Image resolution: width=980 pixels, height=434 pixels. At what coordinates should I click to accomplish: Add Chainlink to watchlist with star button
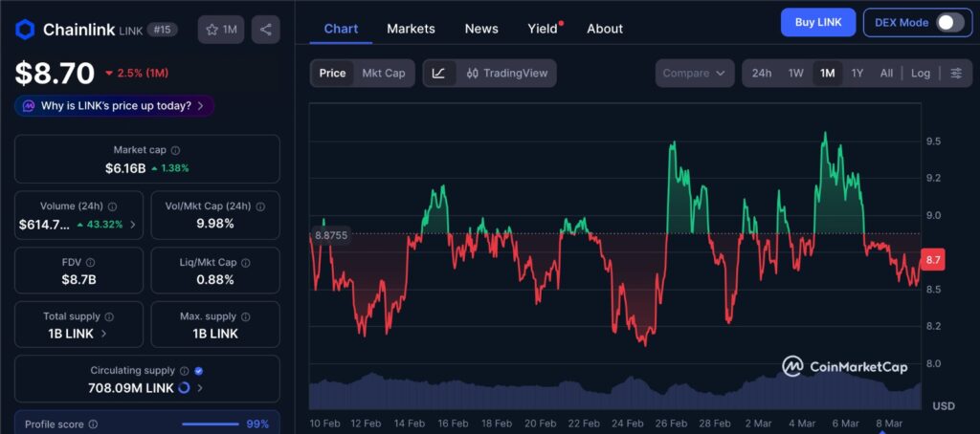(221, 30)
